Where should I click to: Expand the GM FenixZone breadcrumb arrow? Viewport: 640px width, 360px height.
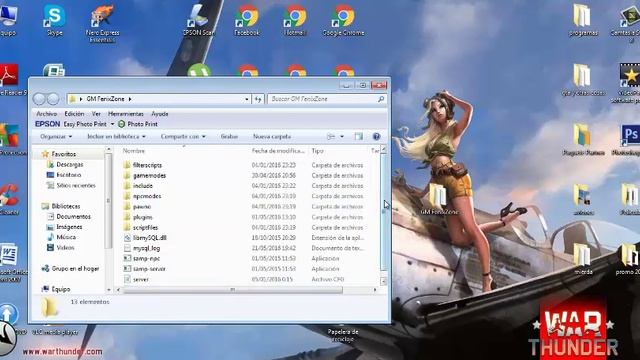click(x=130, y=99)
